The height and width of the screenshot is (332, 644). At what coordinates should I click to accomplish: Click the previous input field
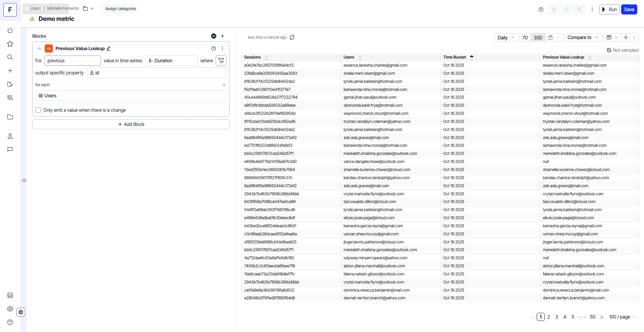(x=73, y=61)
